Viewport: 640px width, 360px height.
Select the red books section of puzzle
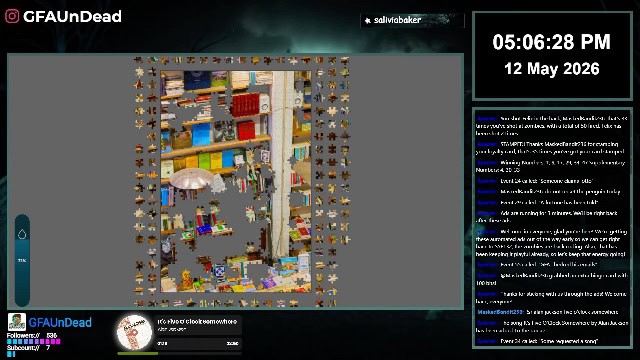[x=245, y=104]
